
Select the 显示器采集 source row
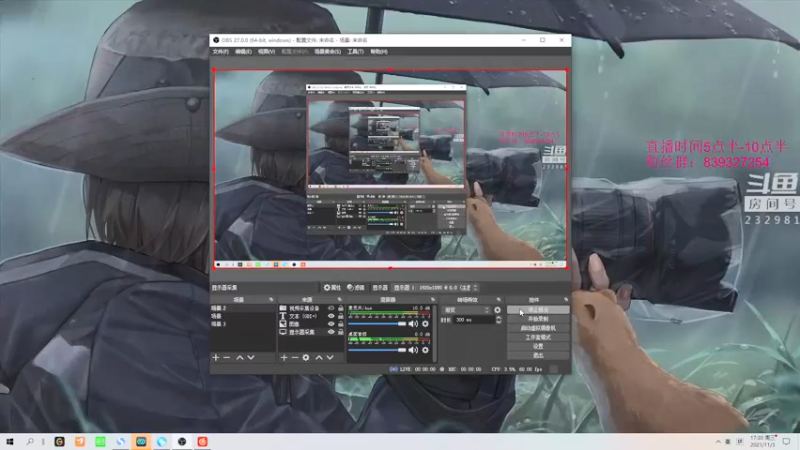(x=311, y=332)
